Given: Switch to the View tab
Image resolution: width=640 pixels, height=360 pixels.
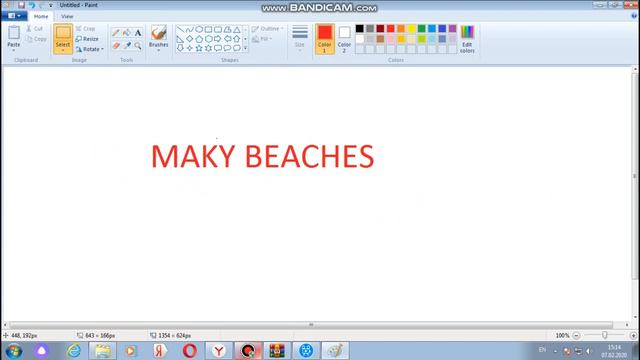Looking at the screenshot, I should pyautogui.click(x=67, y=16).
